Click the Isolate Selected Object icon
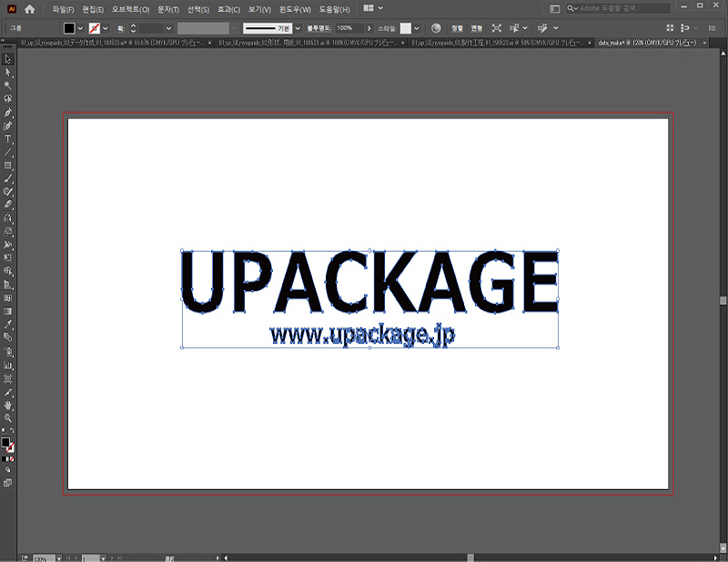 click(x=496, y=28)
